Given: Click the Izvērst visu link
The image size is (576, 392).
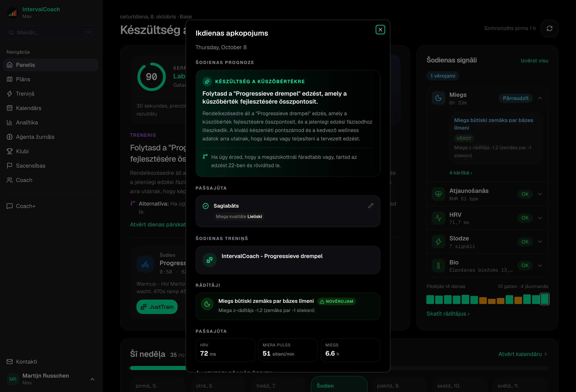Looking at the screenshot, I should [534, 61].
